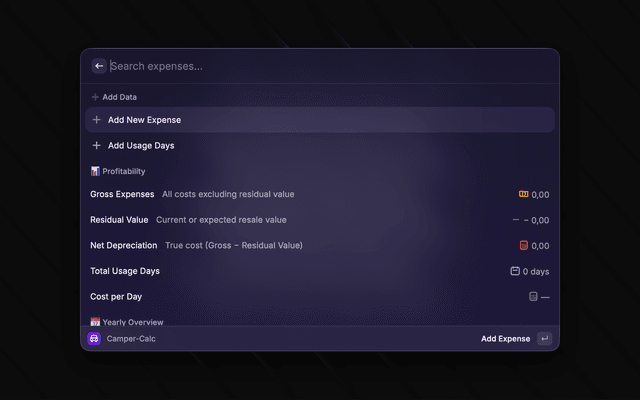This screenshot has width=640, height=400.
Task: Click the Profitability chart icon
Action: click(95, 171)
